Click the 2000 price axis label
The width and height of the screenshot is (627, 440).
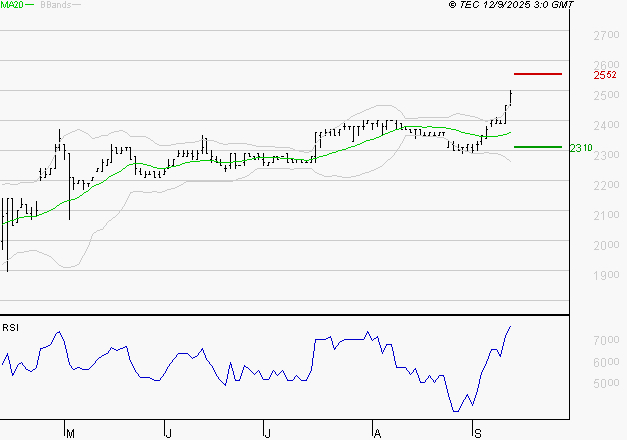pyautogui.click(x=606, y=245)
